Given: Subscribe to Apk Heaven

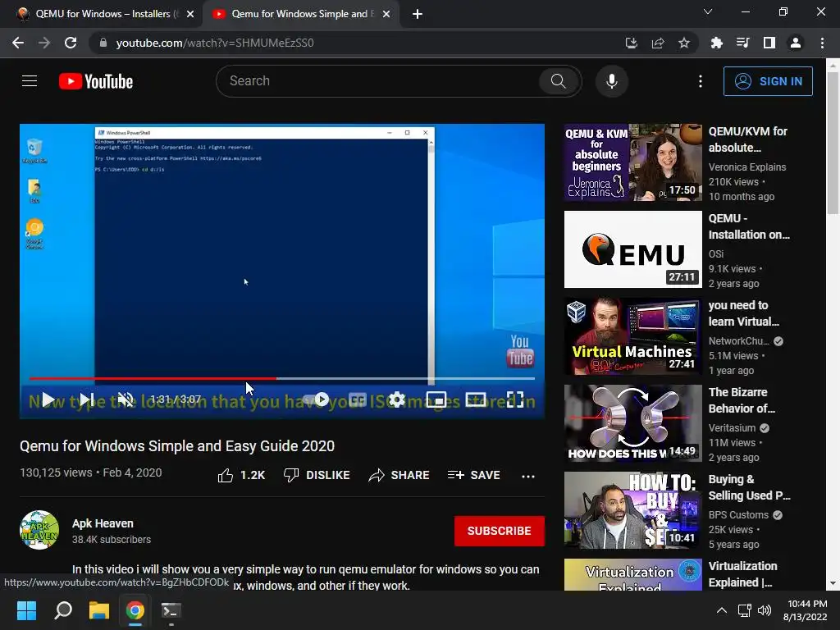Looking at the screenshot, I should click(500, 531).
